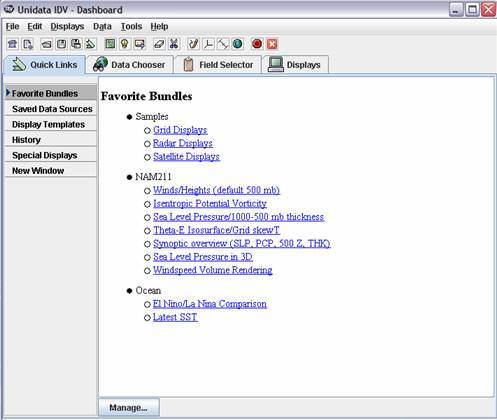Click the red circle record icon
The image size is (497, 420).
[x=257, y=44]
